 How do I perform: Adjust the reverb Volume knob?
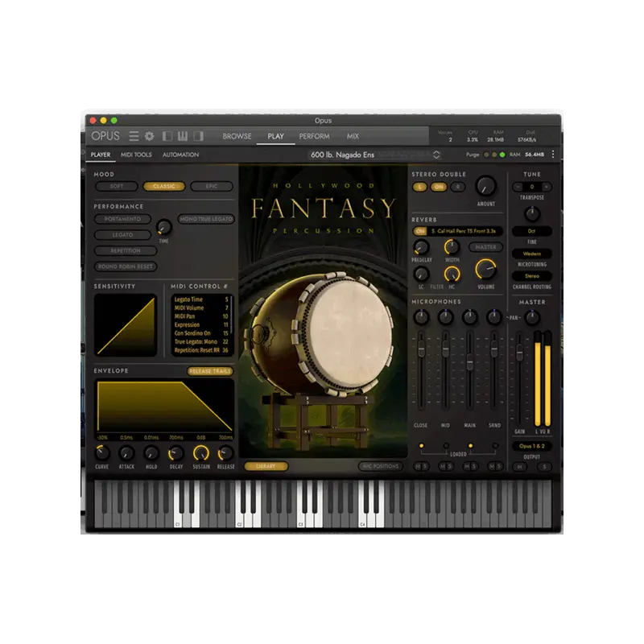click(x=486, y=270)
